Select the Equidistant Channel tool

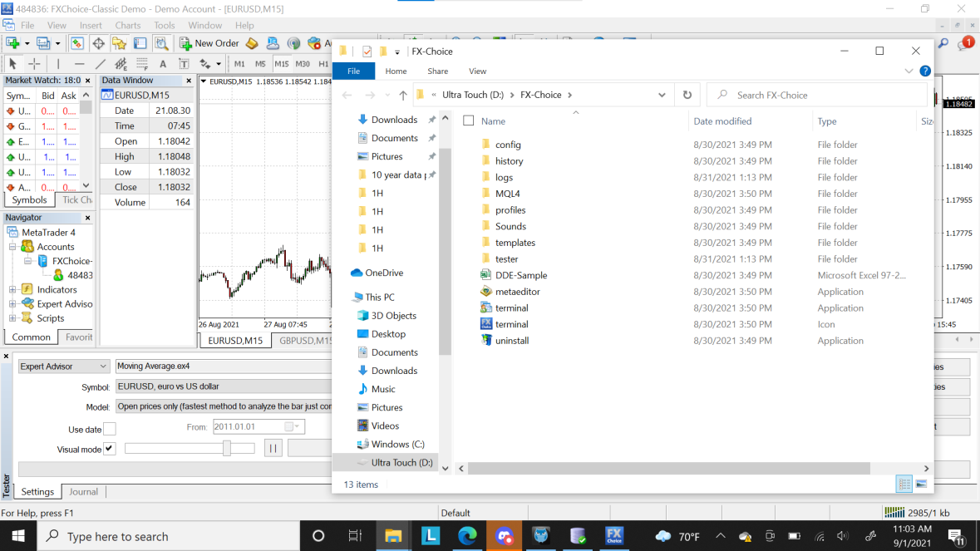[x=121, y=64]
